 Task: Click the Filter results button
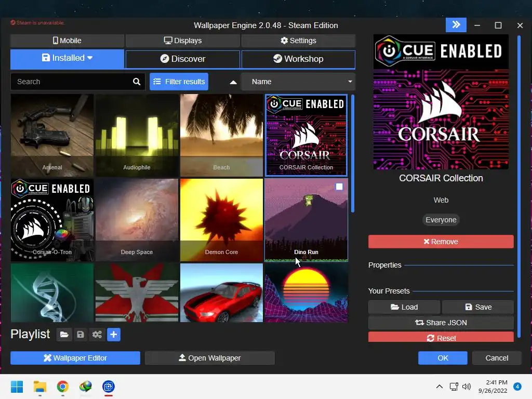(x=179, y=82)
